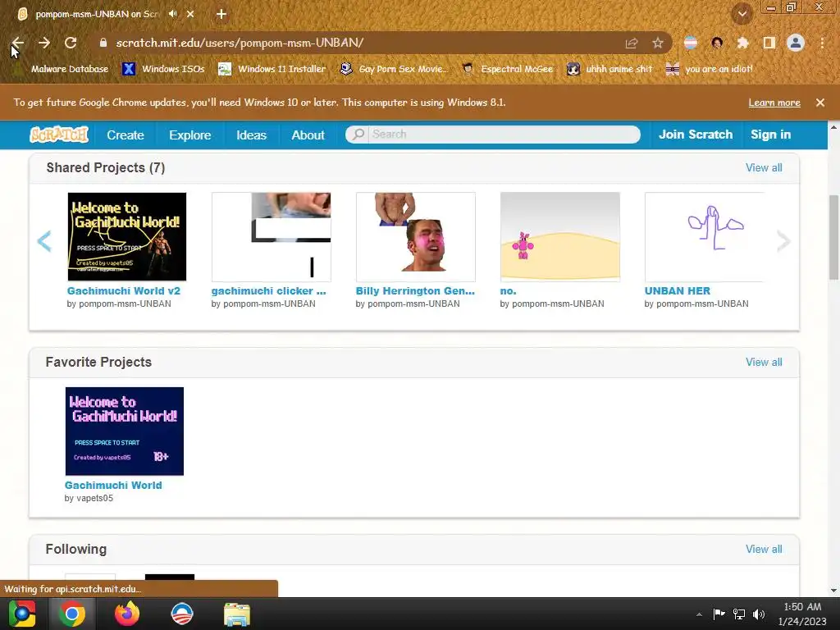Click the Scratch logo

(x=59, y=135)
